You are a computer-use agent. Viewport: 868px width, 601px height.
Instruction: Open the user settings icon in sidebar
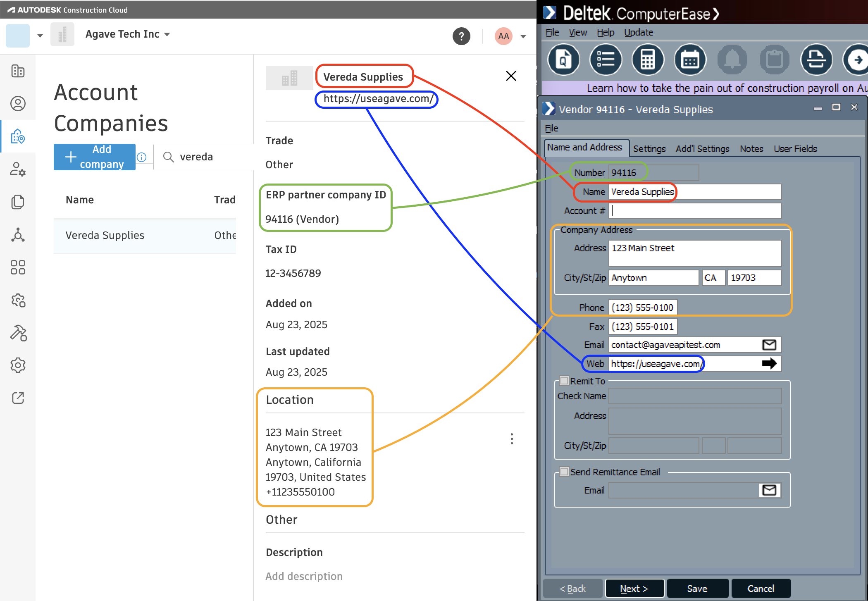coord(18,169)
